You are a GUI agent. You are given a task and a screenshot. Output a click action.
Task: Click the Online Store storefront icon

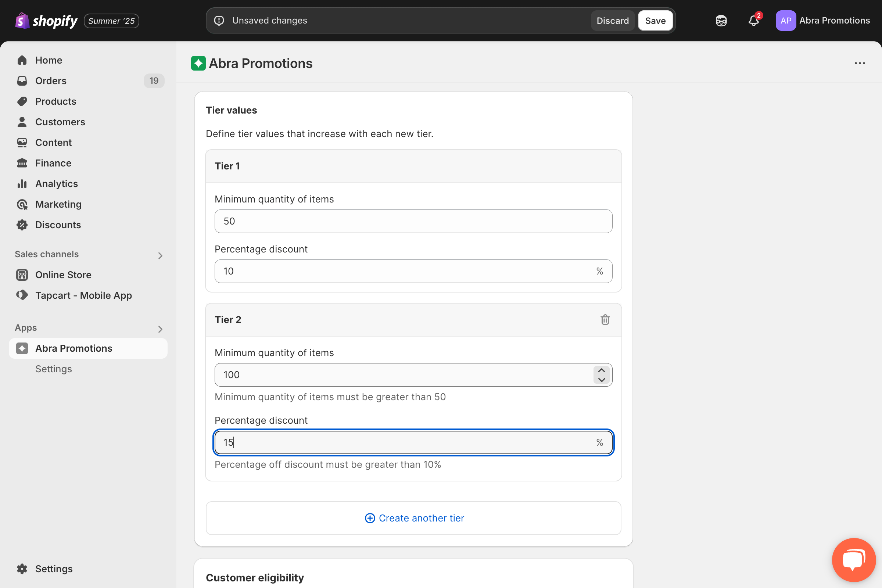click(22, 275)
